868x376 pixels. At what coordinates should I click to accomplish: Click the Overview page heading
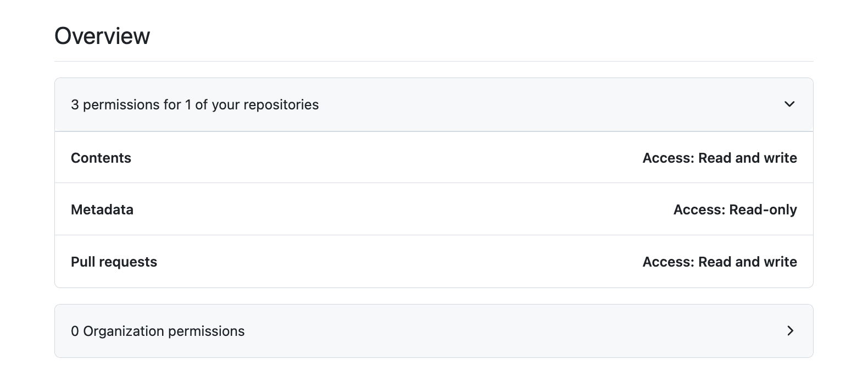tap(102, 35)
